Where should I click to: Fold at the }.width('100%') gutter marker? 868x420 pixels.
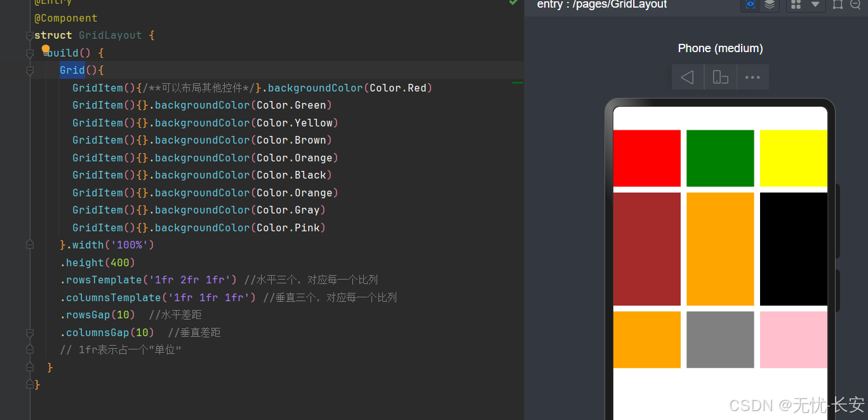coord(30,245)
